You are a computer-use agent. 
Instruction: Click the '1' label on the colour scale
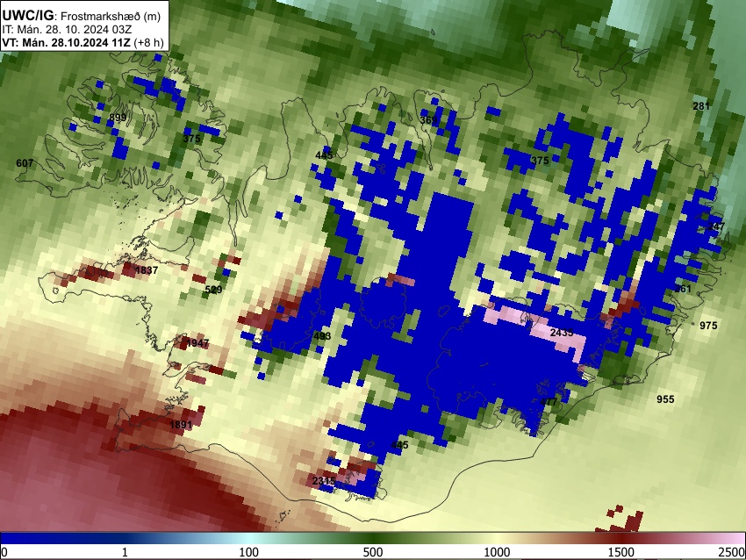click(125, 552)
